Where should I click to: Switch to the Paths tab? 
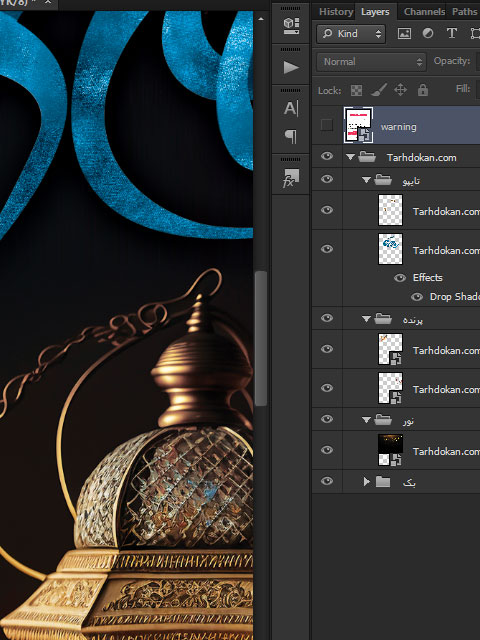(464, 11)
